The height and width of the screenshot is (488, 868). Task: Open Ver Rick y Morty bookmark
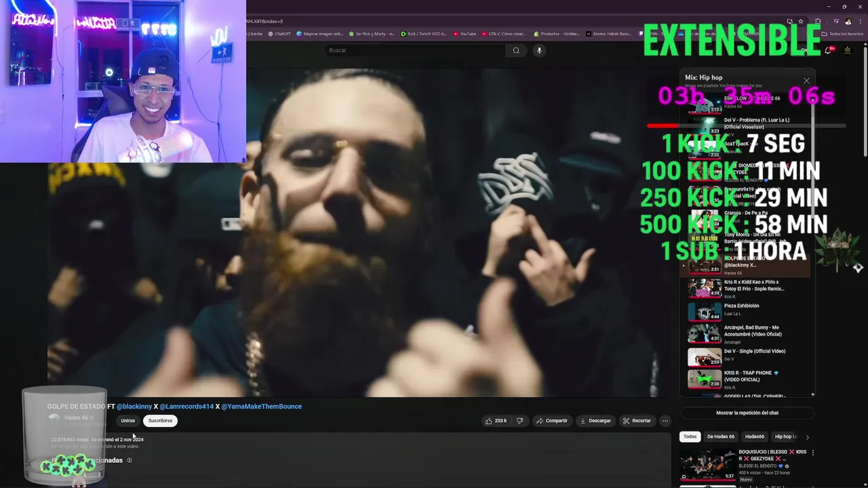pyautogui.click(x=372, y=33)
